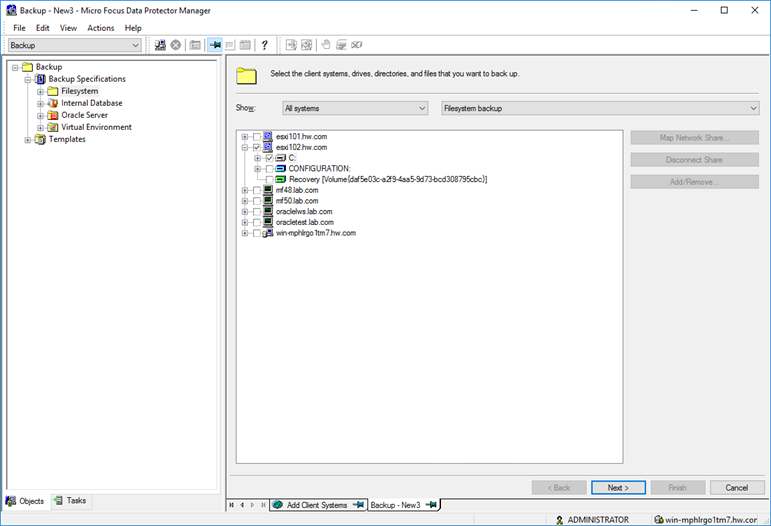Click pin icon on Backup - New3 tab

click(x=431, y=505)
